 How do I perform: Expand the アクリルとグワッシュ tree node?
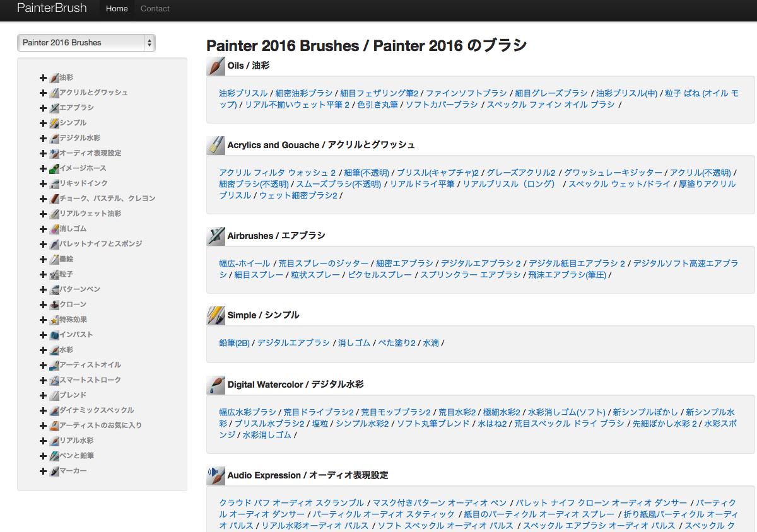[x=43, y=93]
